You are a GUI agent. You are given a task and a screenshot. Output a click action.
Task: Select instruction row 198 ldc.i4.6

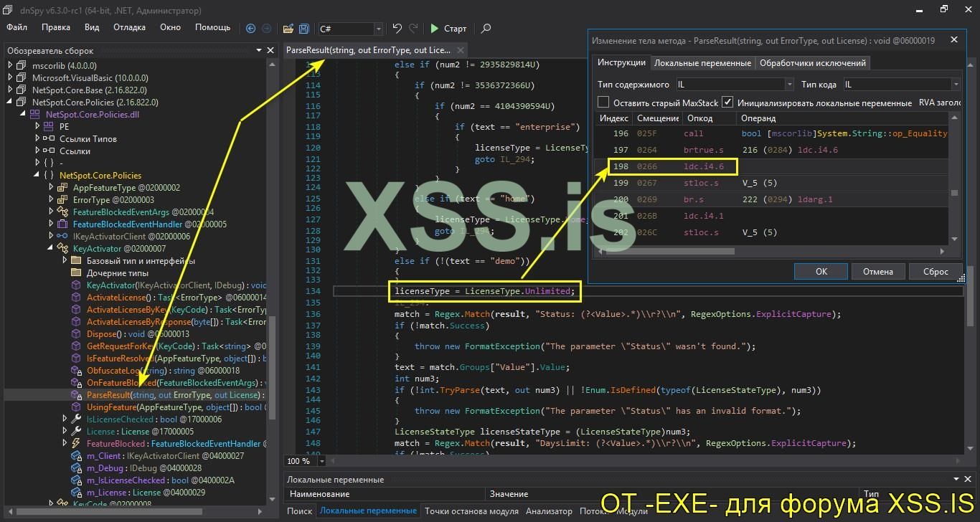[x=773, y=167]
